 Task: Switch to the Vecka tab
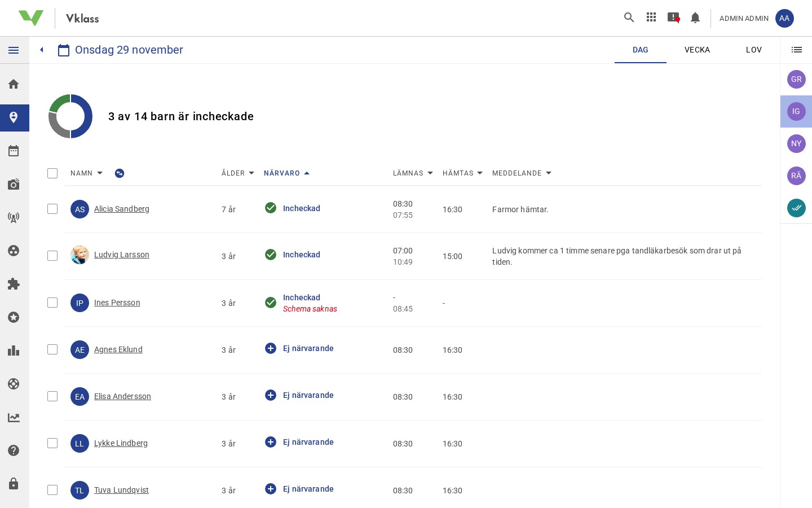pos(697,50)
